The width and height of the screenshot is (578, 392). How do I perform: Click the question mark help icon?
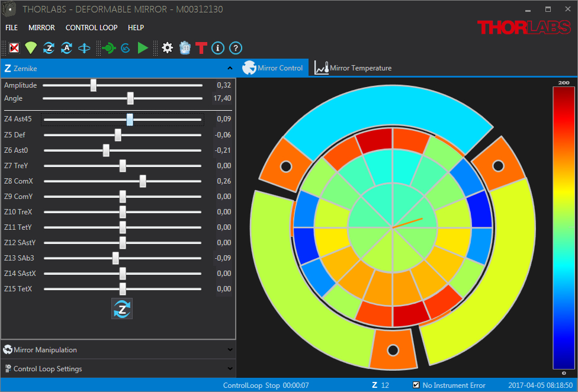click(x=235, y=48)
